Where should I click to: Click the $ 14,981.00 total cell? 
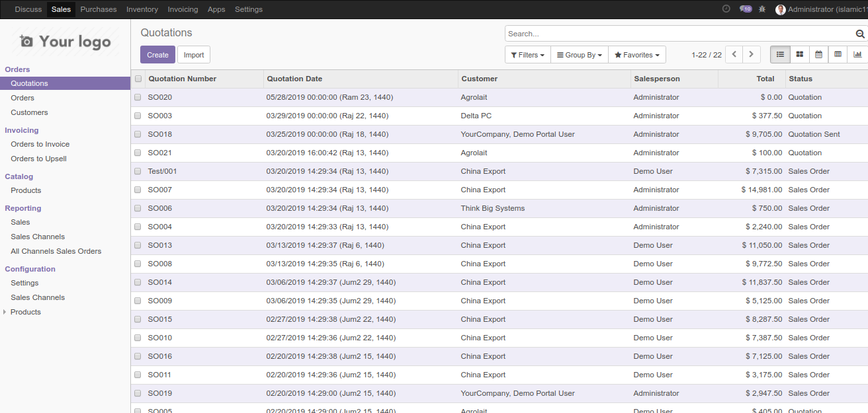[761, 190]
